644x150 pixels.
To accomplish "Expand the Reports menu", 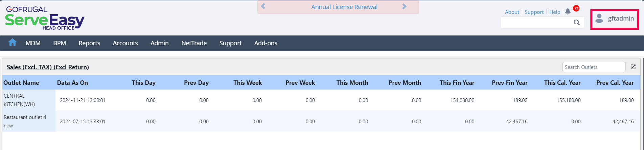I will pos(89,43).
